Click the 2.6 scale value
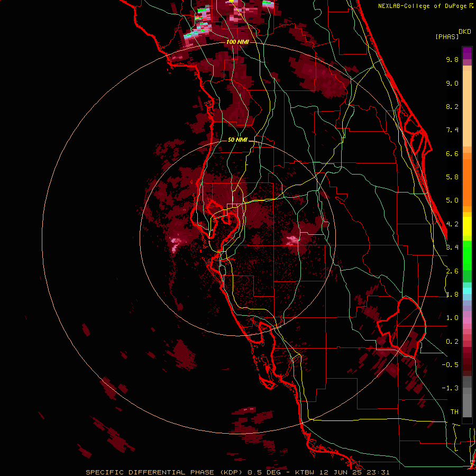The image size is (476, 476). point(452,271)
